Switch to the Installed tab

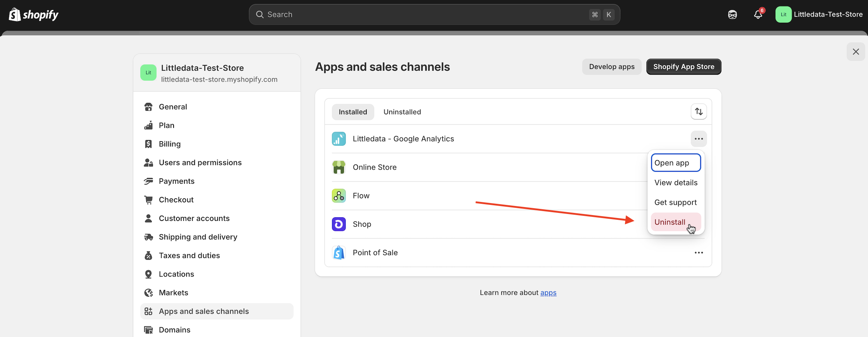coord(353,112)
